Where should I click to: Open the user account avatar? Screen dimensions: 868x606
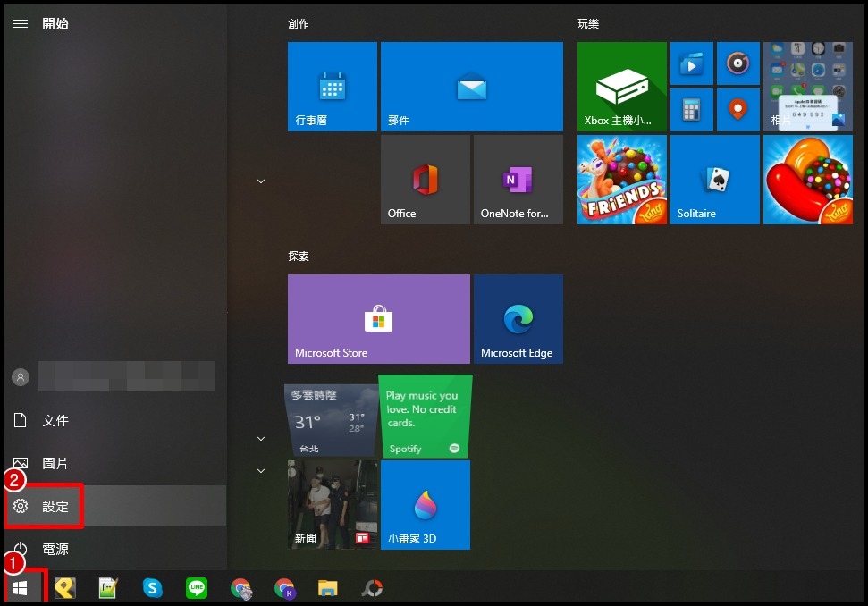(21, 377)
